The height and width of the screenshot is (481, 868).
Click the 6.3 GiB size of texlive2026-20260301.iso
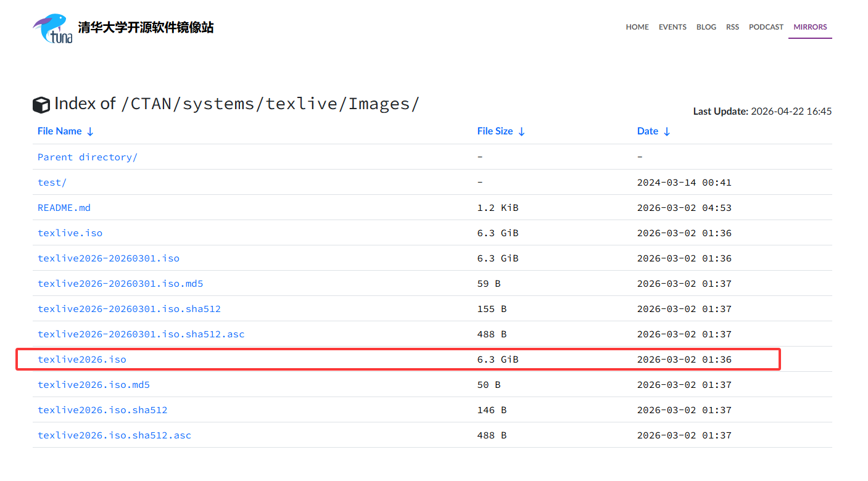pos(498,258)
